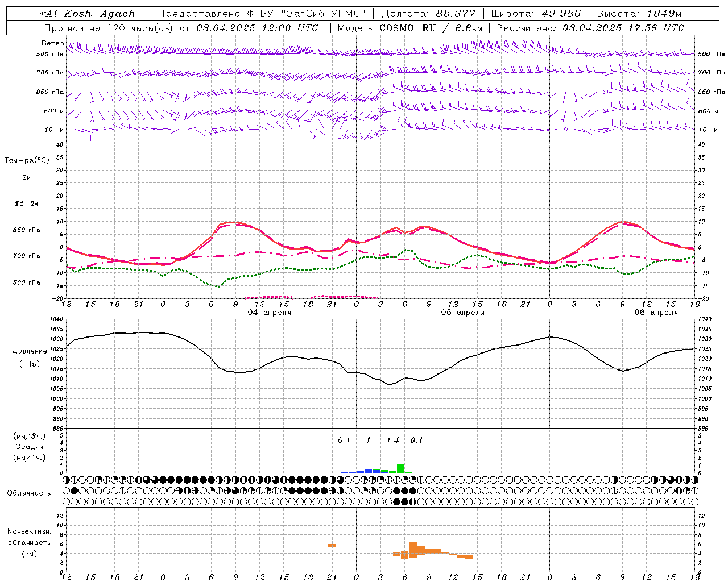Select the "(мм/3ч.)" units label

[30, 436]
